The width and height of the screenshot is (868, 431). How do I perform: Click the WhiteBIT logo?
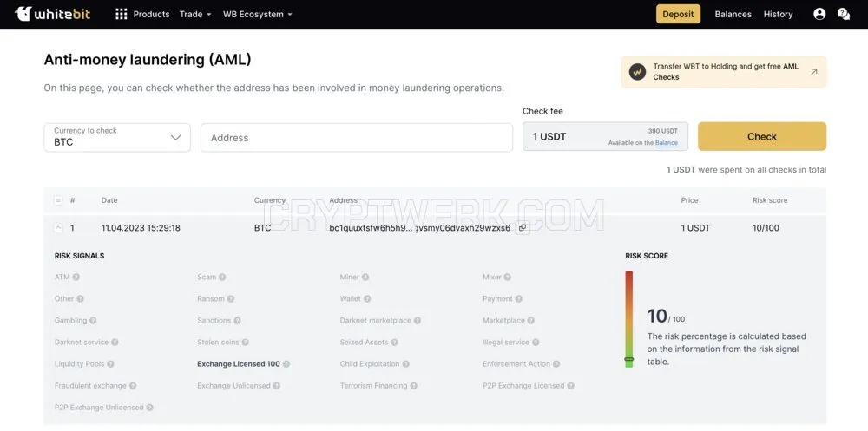53,14
